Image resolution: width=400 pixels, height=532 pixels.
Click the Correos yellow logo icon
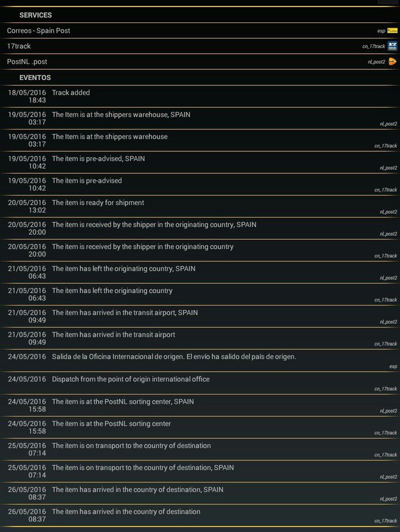click(392, 31)
